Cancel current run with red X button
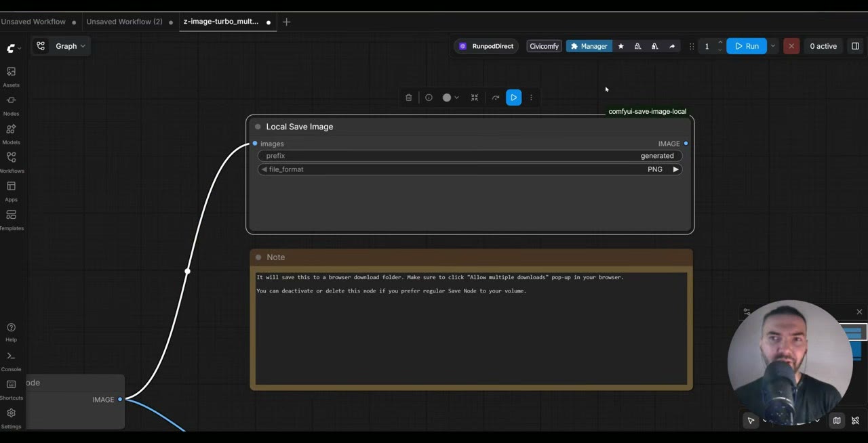Viewport: 868px width, 443px height. [791, 46]
